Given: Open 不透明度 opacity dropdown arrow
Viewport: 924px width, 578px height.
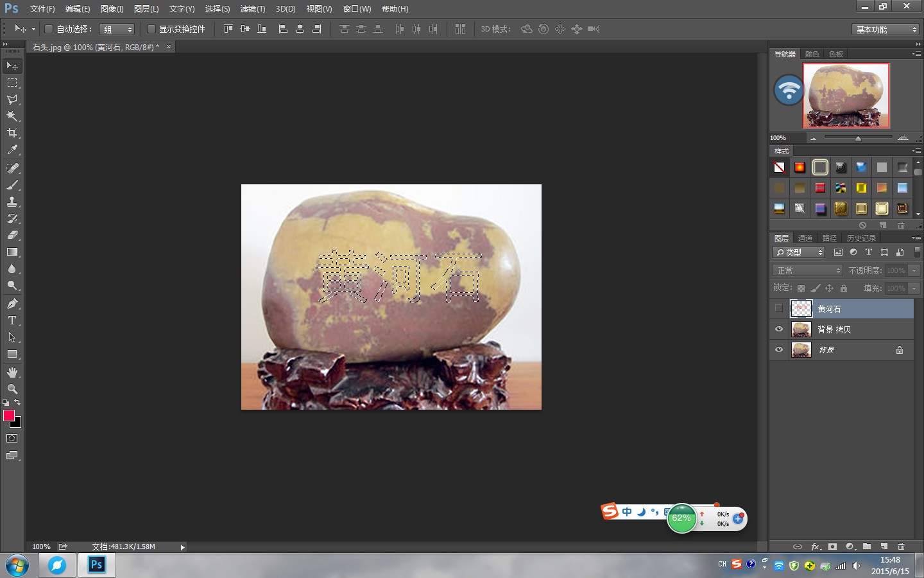Looking at the screenshot, I should pyautogui.click(x=914, y=270).
